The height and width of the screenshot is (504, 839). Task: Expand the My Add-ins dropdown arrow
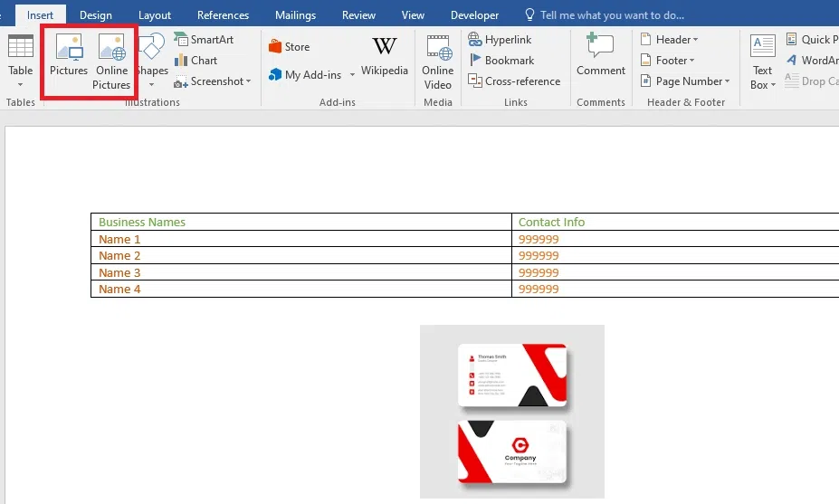point(352,75)
